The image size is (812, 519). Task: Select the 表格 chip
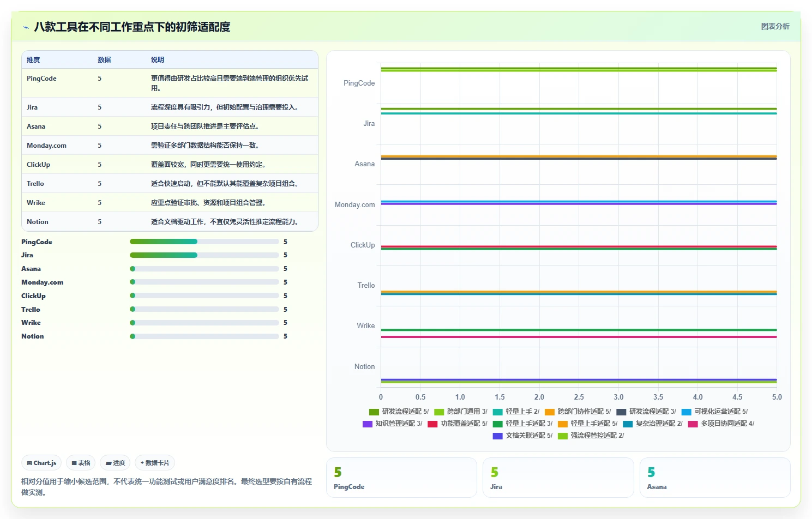pos(81,463)
